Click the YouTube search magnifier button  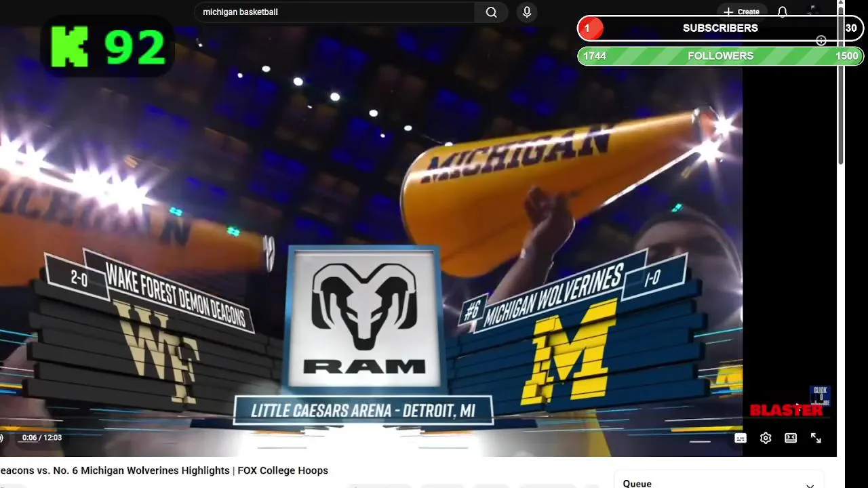[x=491, y=12]
